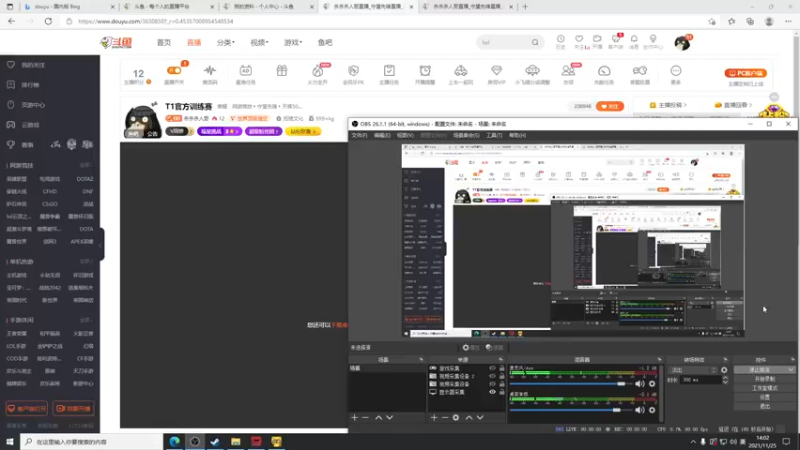Enable Studio Mode in OBS controls
Screen dimensions: 800x450
coord(764,388)
